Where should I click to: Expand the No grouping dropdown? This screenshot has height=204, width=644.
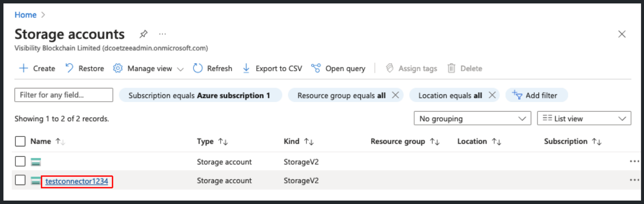pyautogui.click(x=472, y=119)
